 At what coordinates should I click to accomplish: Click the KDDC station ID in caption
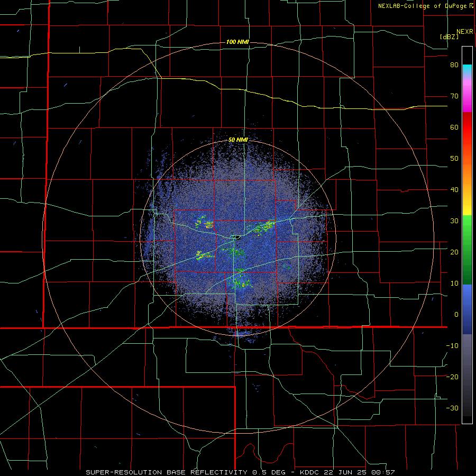click(310, 472)
